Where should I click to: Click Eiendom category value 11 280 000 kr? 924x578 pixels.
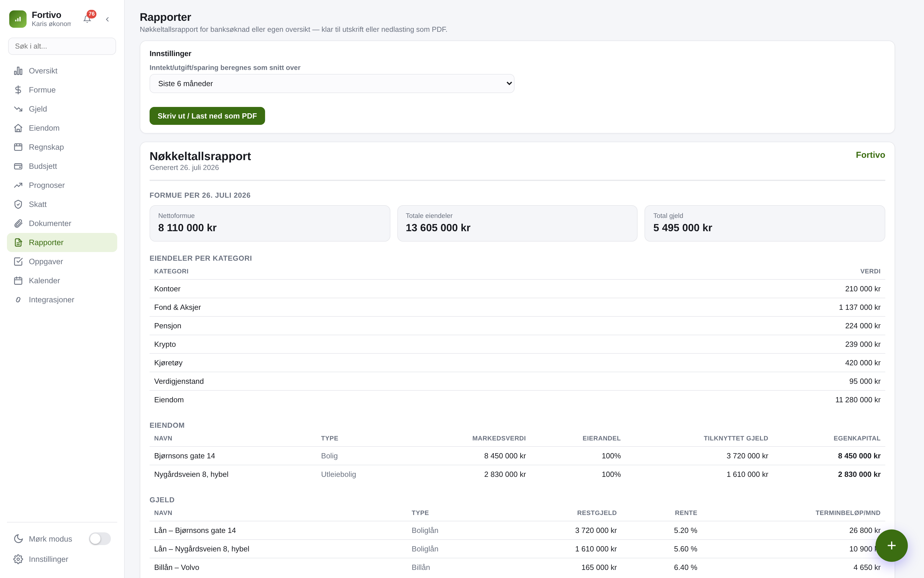858,400
